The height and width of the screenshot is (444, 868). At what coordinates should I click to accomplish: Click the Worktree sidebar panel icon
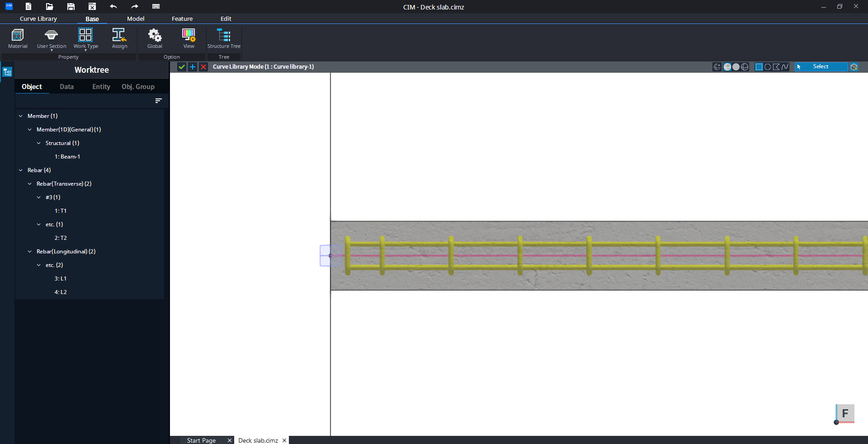click(7, 72)
